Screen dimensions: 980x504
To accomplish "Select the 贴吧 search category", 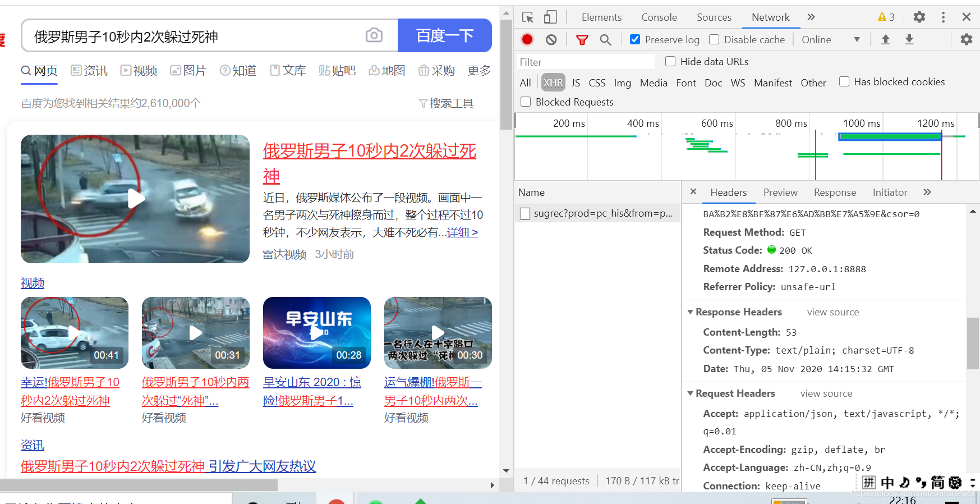I will (x=337, y=70).
